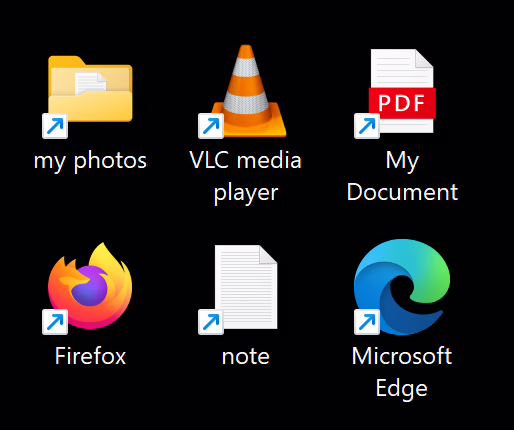Select the My Document PDF icon
This screenshot has height=430, width=514.
395,93
